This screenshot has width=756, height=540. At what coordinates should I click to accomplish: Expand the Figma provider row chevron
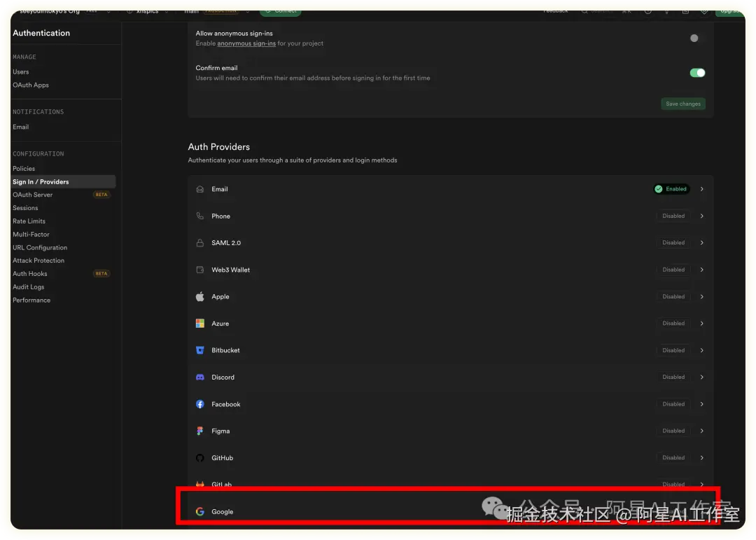tap(702, 431)
